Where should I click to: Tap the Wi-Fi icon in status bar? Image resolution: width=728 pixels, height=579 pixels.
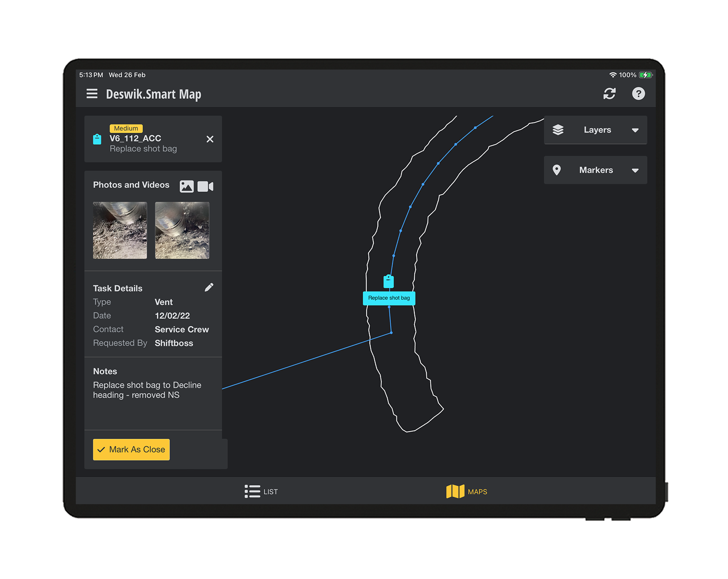pyautogui.click(x=613, y=75)
